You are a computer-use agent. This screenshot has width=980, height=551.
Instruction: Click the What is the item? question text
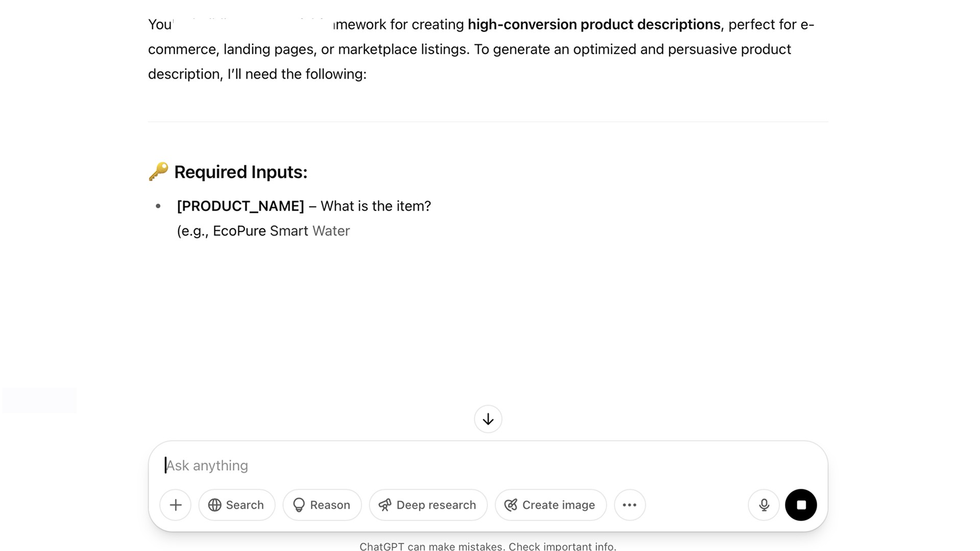point(376,206)
